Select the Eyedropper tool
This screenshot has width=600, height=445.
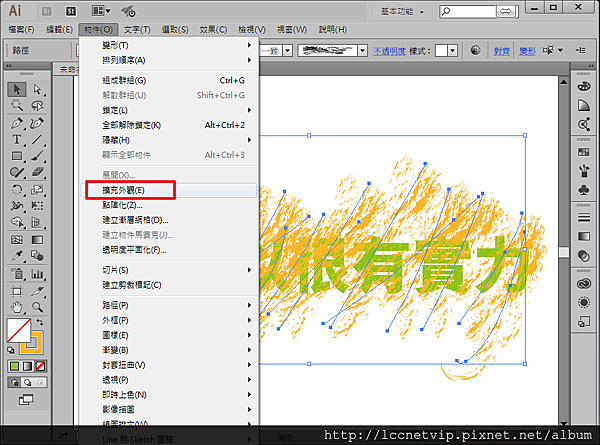pyautogui.click(x=17, y=256)
